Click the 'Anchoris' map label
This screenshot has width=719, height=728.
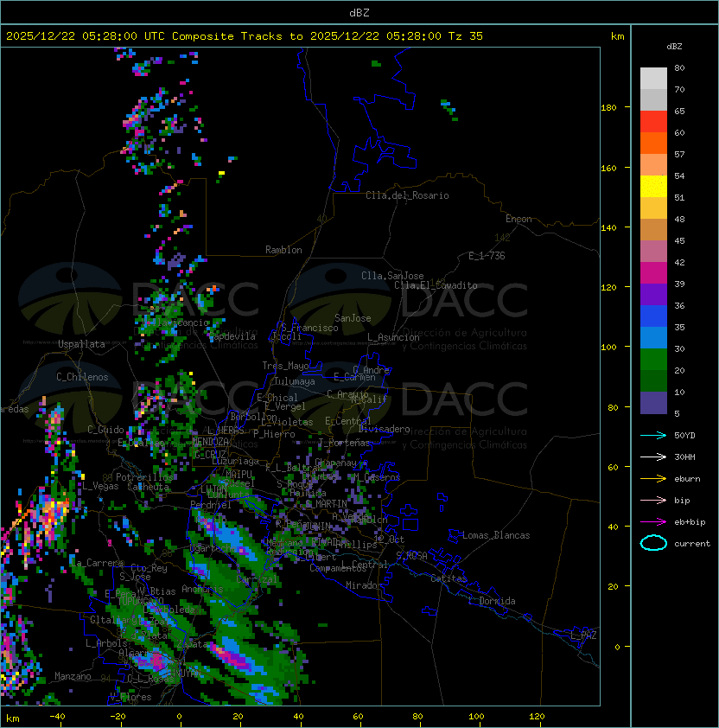[x=202, y=589]
